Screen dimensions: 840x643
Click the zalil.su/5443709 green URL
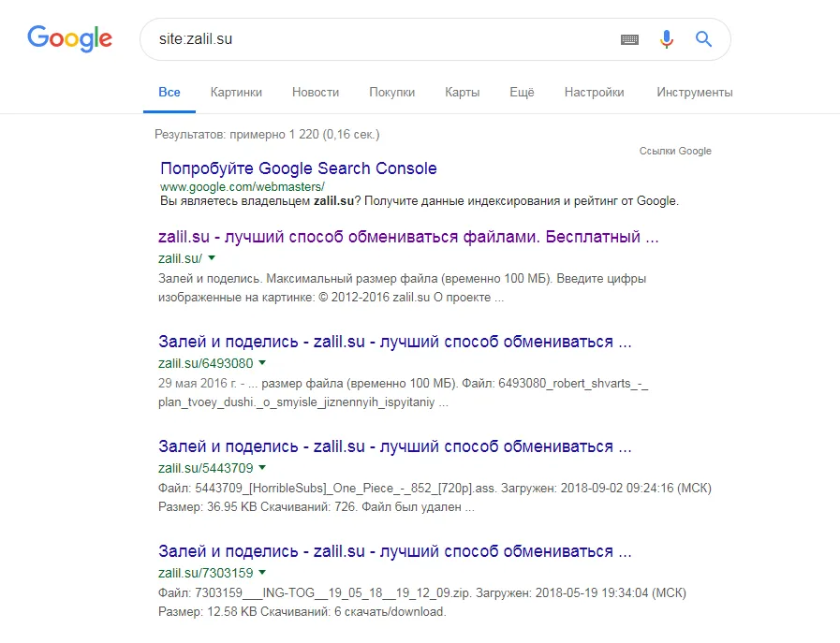206,469
